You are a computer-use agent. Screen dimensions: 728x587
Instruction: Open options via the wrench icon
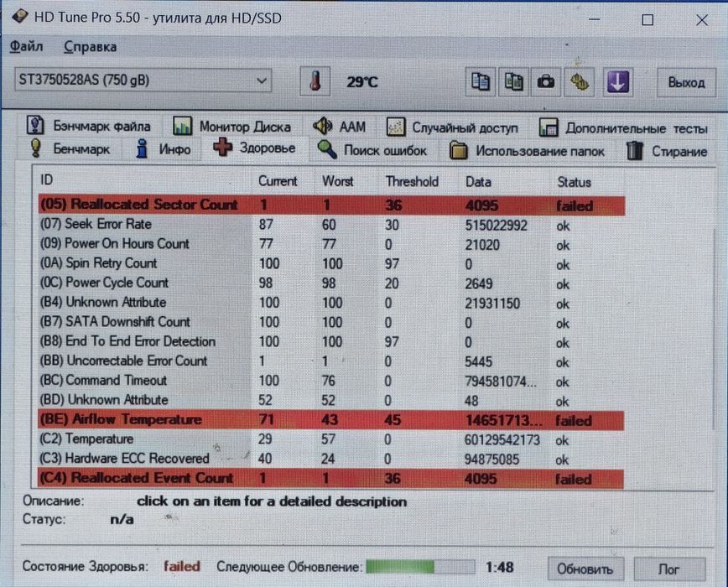point(579,82)
